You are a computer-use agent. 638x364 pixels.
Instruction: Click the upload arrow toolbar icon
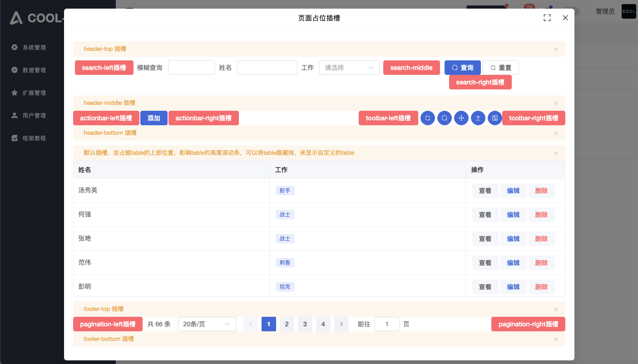click(x=478, y=118)
